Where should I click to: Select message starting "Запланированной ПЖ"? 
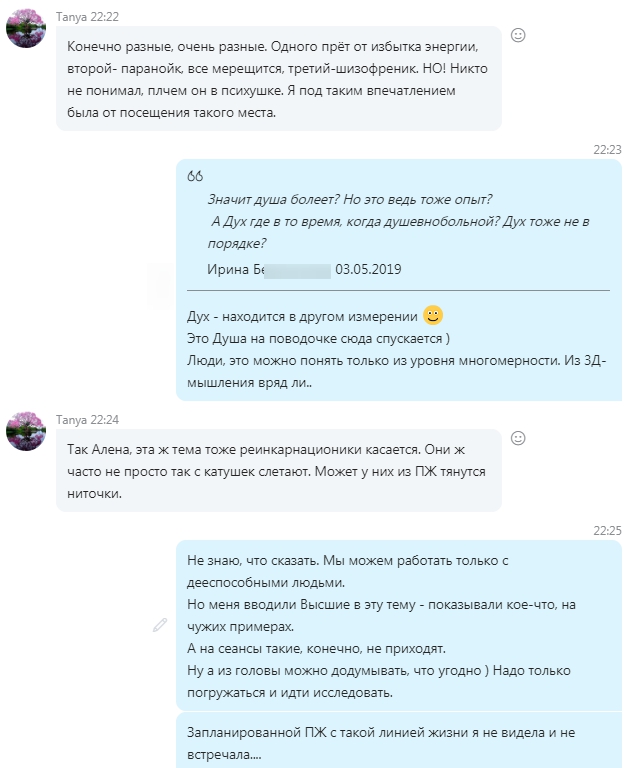pos(399,742)
